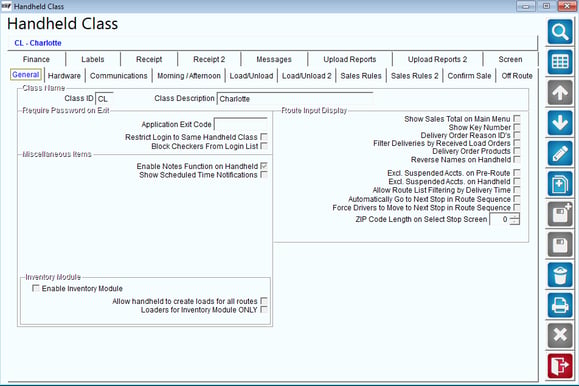
Task: Check Reverse Names on Handheld
Action: 517,159
